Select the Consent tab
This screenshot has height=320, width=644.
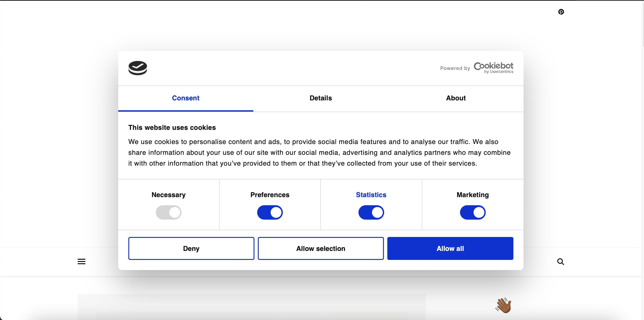186,98
